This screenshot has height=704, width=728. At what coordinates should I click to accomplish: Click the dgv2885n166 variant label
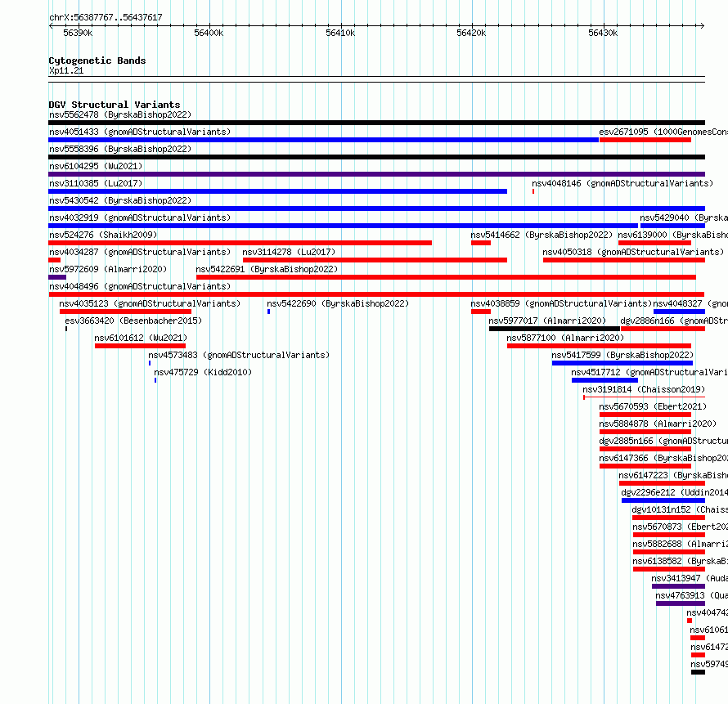[663, 441]
